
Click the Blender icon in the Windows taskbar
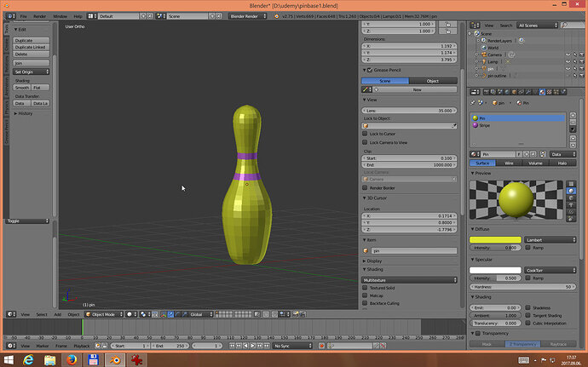point(115,360)
